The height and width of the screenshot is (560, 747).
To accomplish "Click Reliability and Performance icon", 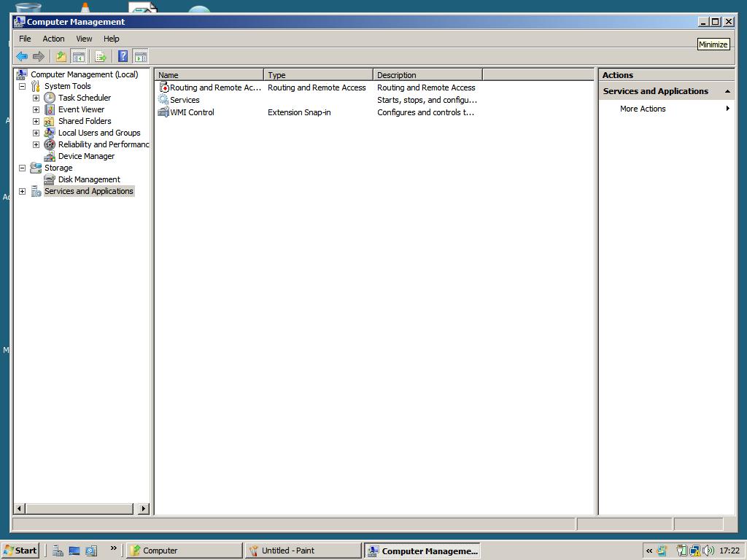I will tap(50, 144).
